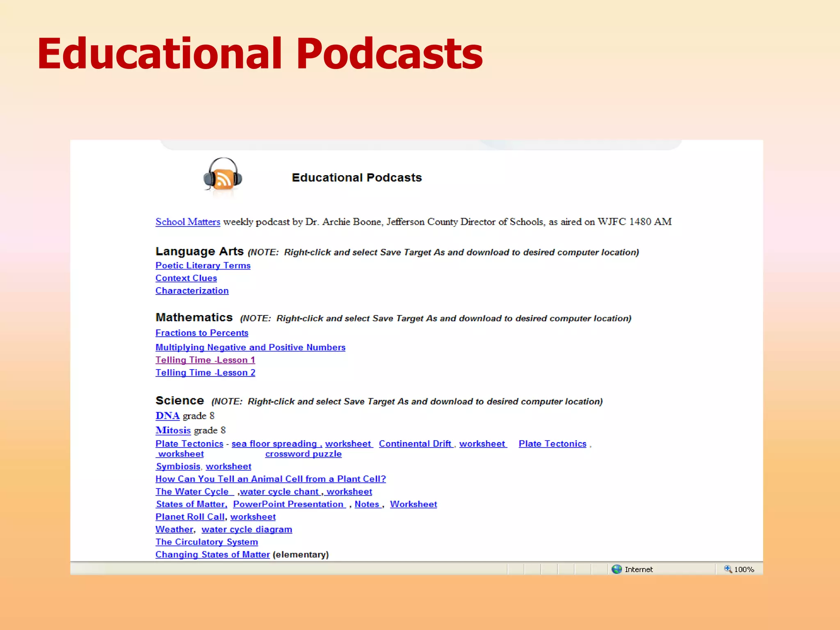
Task: Open the crossword puzzle link
Action: (x=304, y=454)
